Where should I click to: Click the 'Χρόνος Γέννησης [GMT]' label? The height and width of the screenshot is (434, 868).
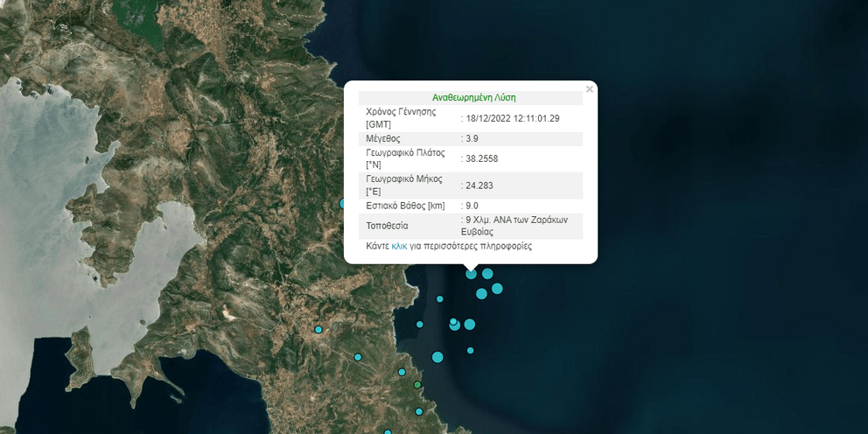[401, 117]
